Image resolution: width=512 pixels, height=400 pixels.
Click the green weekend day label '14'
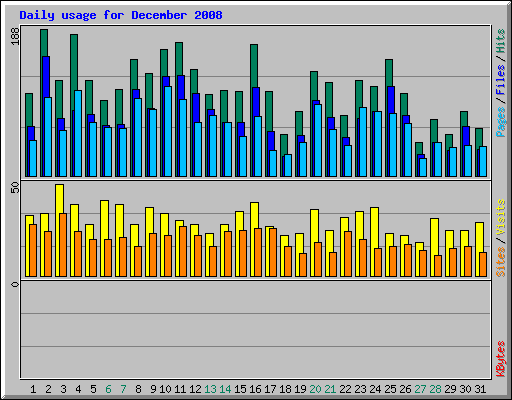click(225, 389)
